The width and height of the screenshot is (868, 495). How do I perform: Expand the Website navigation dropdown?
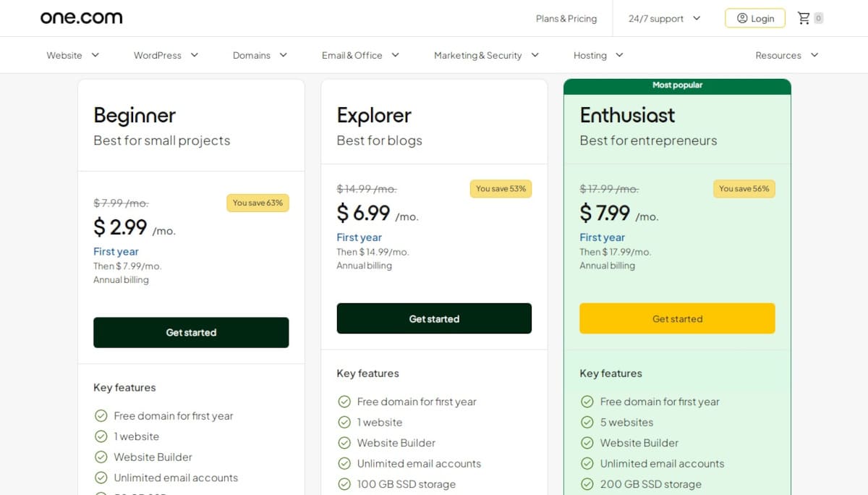coord(72,55)
